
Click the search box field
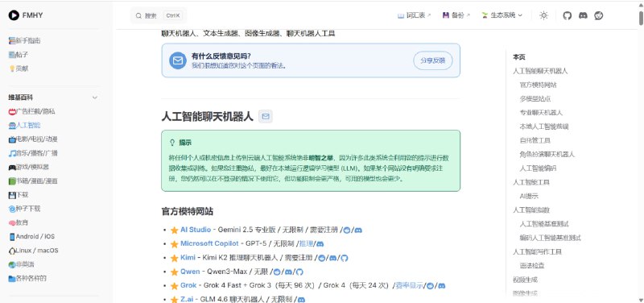(159, 15)
